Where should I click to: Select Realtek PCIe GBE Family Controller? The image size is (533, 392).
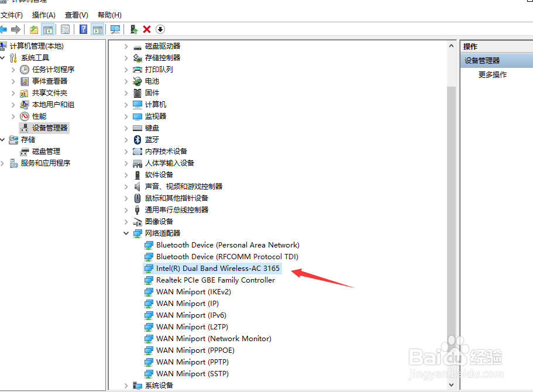point(215,280)
